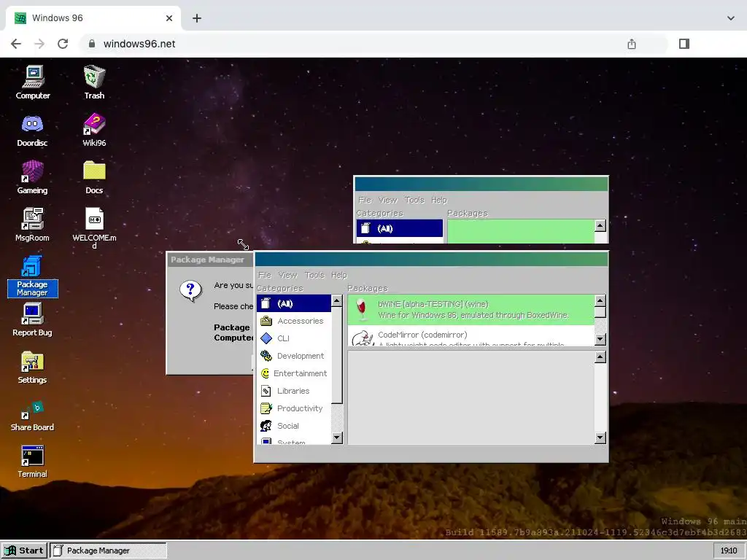This screenshot has width=747, height=560.
Task: Select the Accessories category label
Action: [300, 321]
